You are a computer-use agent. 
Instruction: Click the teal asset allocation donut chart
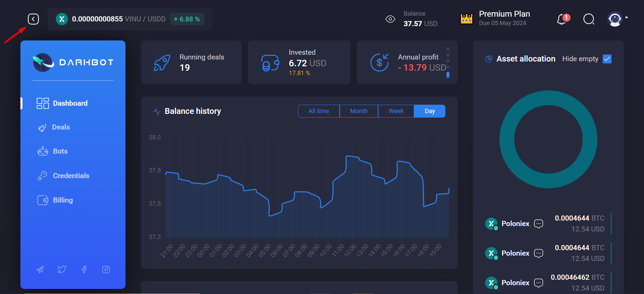507,139
